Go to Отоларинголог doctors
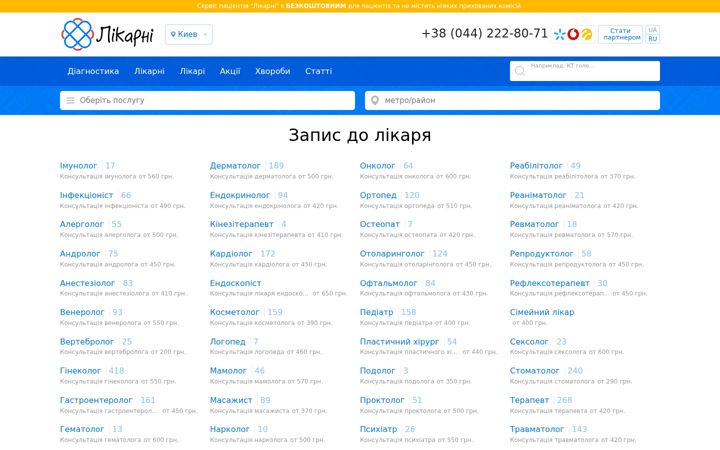 coord(392,253)
